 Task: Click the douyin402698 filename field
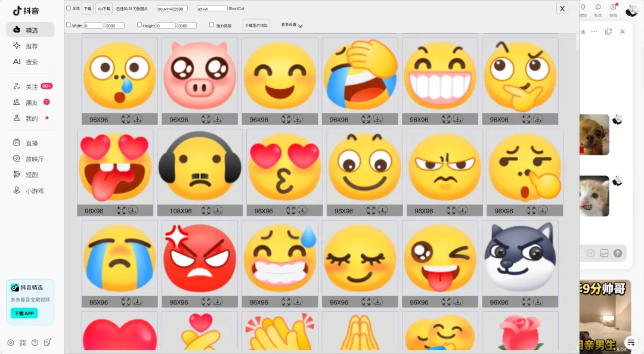172,8
